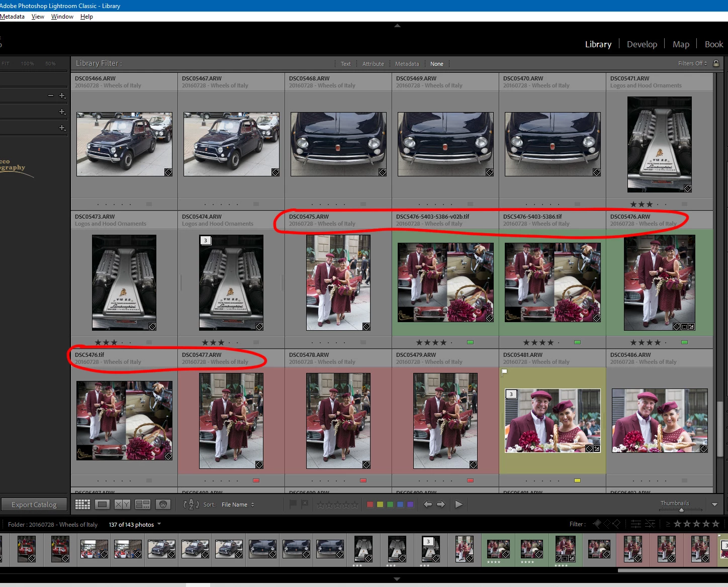Set flag as picked in the toolbar
728x587 pixels.
pyautogui.click(x=293, y=504)
